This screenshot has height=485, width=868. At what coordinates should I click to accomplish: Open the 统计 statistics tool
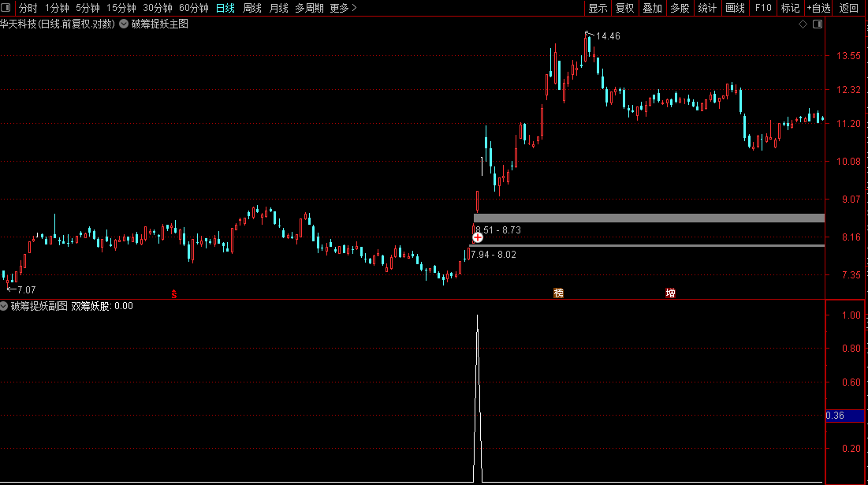pos(707,8)
